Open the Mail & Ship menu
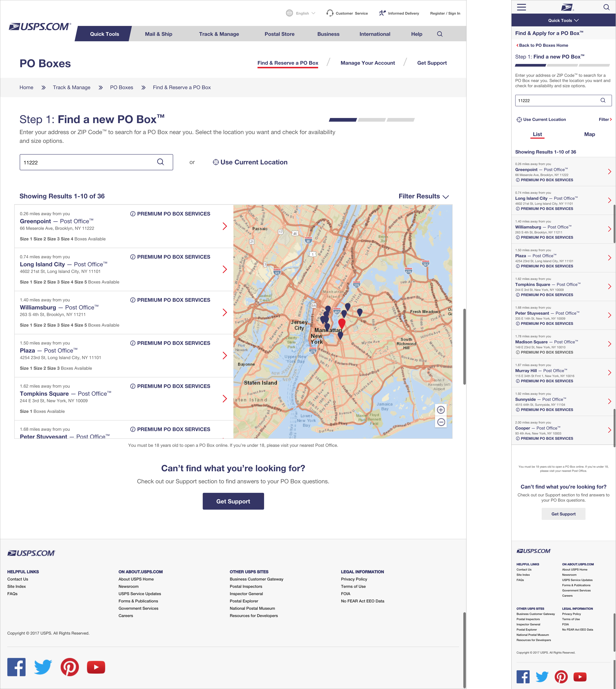The image size is (616, 689). pos(158,34)
